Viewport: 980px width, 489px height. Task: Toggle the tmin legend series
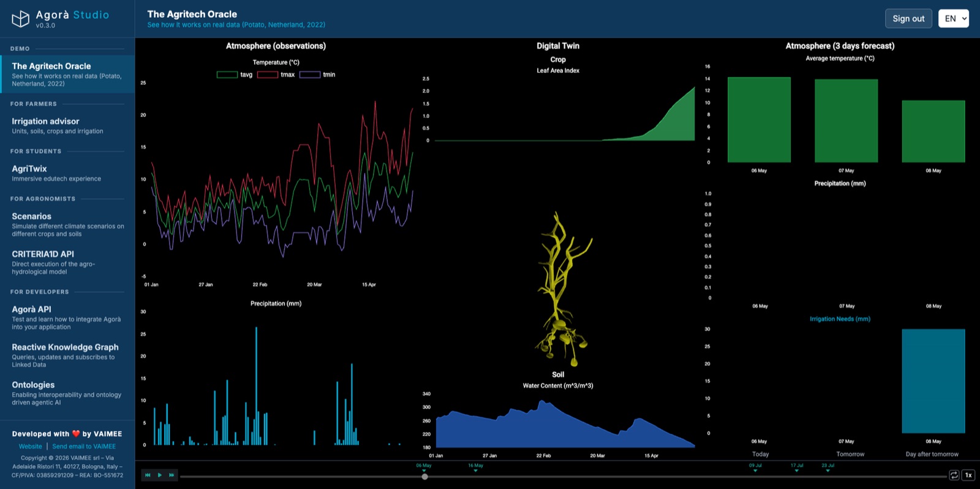click(317, 75)
